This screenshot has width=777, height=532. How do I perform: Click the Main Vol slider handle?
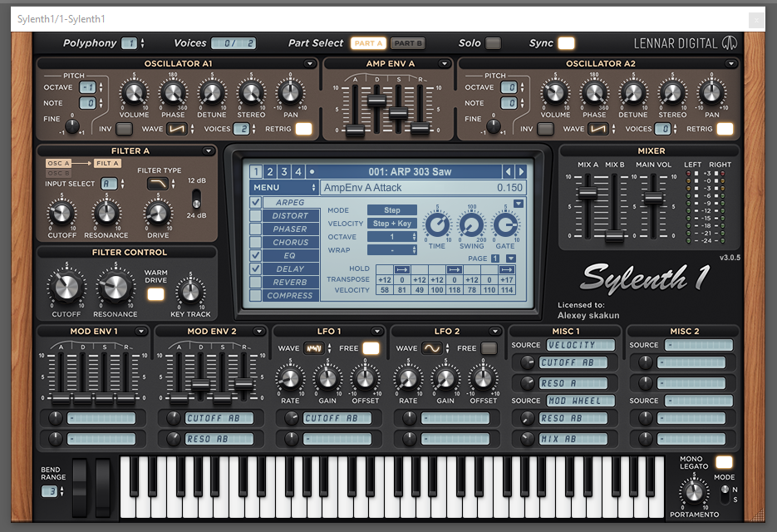click(x=654, y=198)
